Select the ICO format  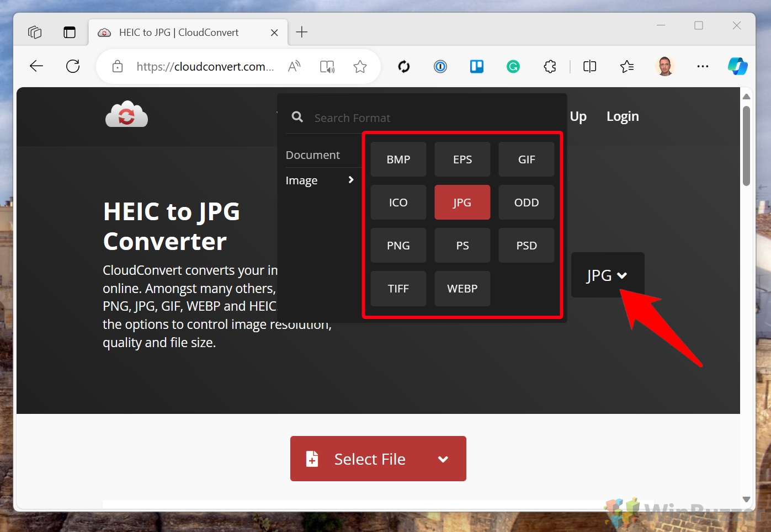(x=398, y=203)
